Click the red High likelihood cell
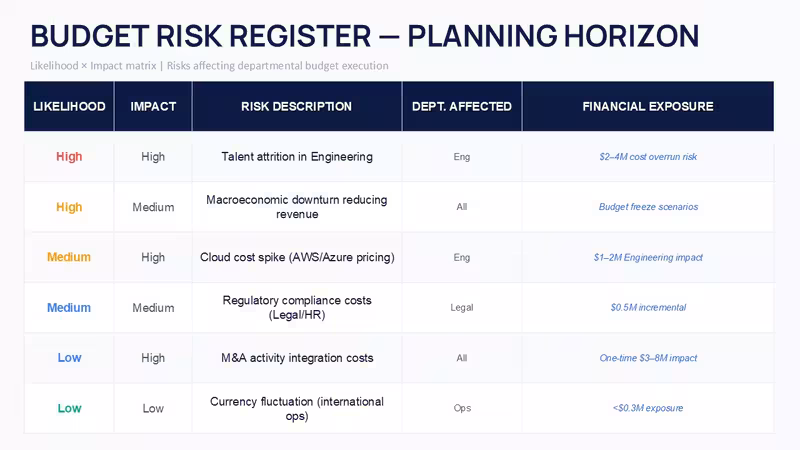The width and height of the screenshot is (800, 450). 69,157
